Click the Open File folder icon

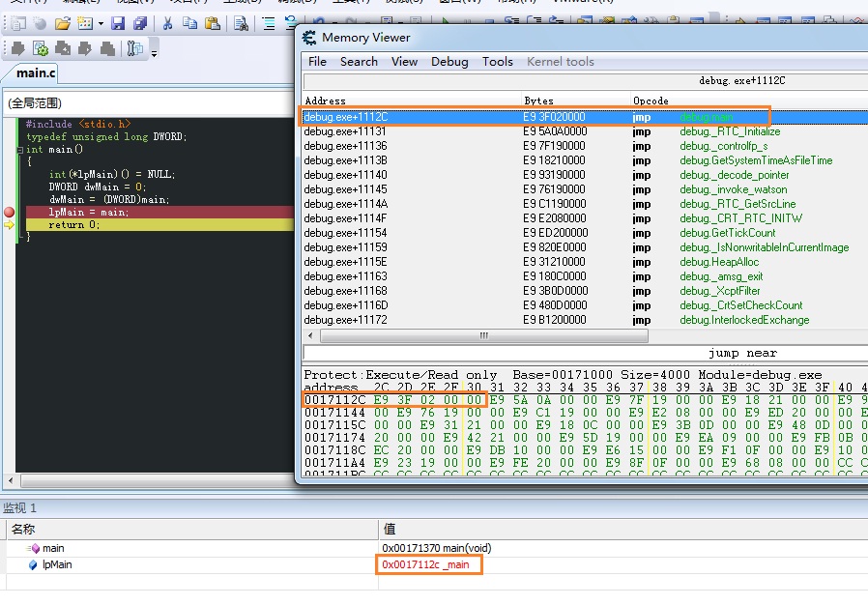63,23
